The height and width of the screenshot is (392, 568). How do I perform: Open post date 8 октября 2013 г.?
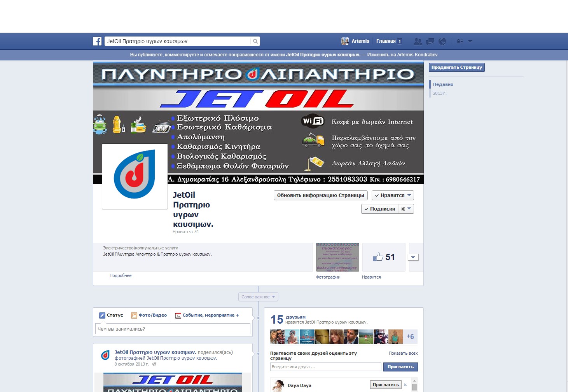[132, 364]
